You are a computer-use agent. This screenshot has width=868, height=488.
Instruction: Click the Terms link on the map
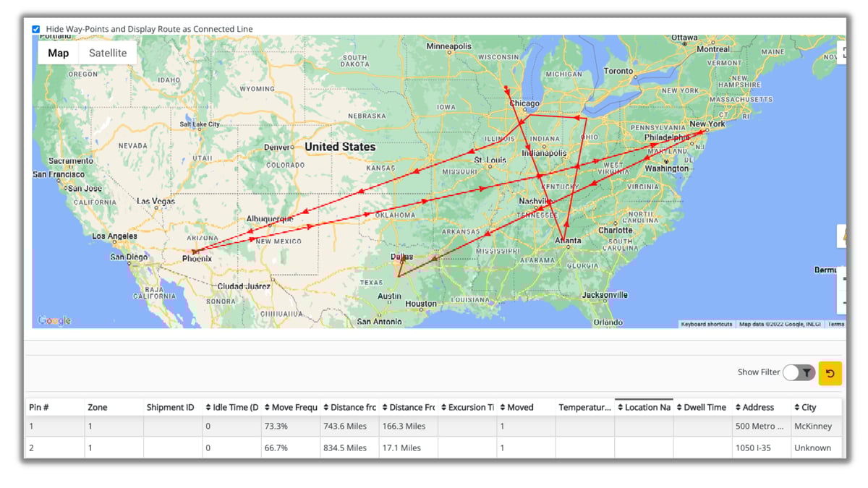click(835, 324)
